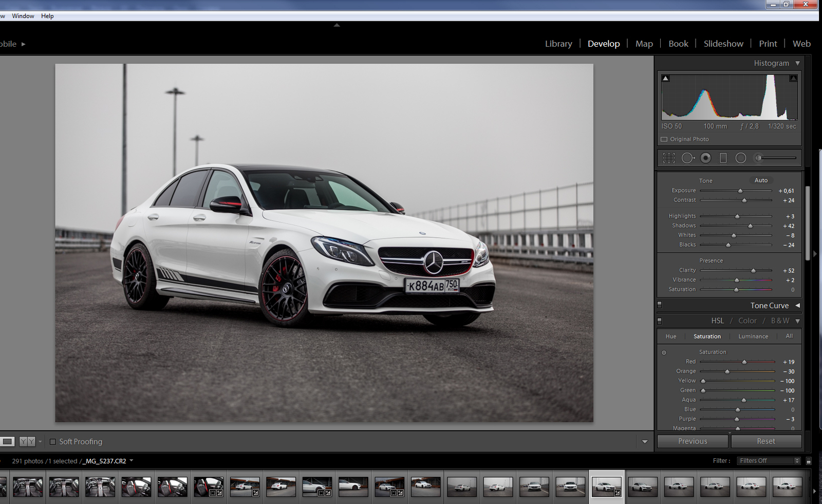Switch to Loupe view in toolbar
The width and height of the screenshot is (822, 504).
pos(7,441)
